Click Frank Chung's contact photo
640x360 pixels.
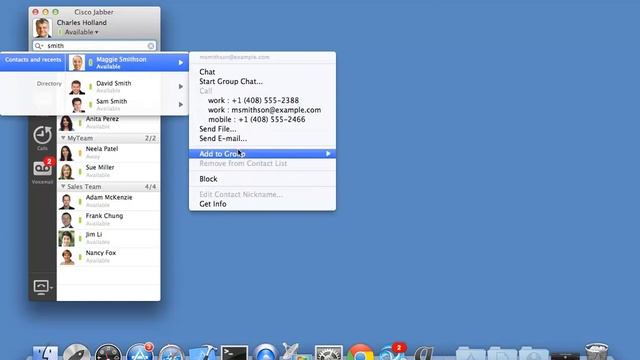(x=66, y=220)
